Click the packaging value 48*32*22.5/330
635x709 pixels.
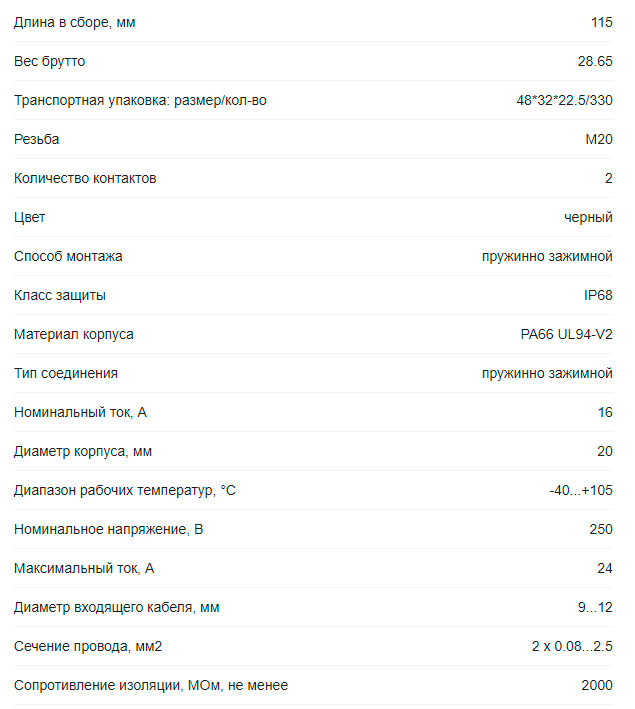click(564, 101)
